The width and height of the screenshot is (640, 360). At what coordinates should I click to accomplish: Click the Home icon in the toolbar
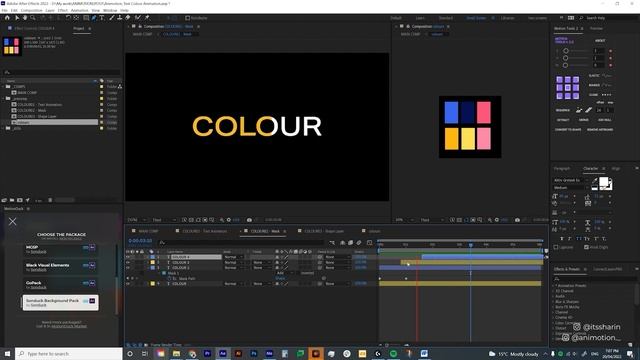(x=7, y=18)
